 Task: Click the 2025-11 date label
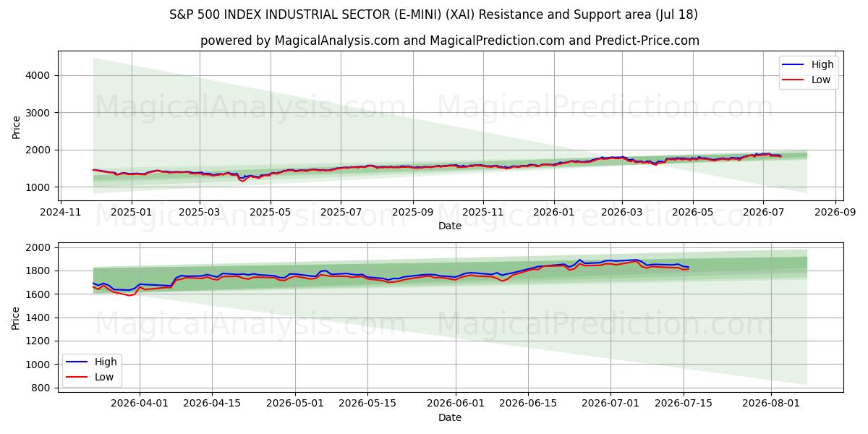point(484,213)
